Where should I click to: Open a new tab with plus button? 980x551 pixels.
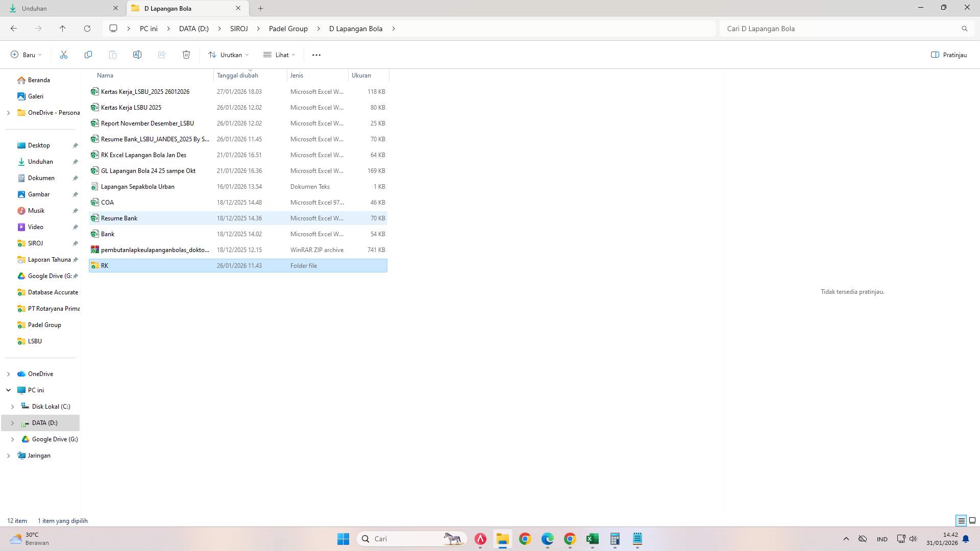[x=260, y=8]
